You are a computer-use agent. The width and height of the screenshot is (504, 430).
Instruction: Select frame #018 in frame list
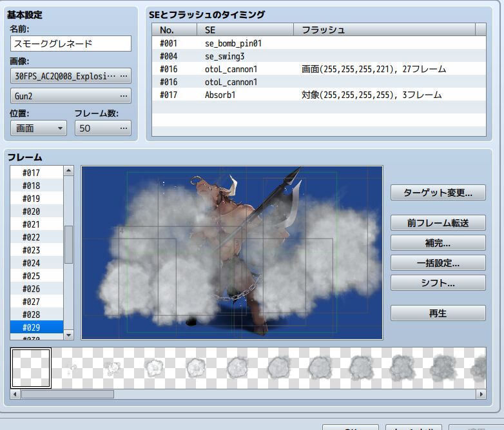pyautogui.click(x=37, y=186)
